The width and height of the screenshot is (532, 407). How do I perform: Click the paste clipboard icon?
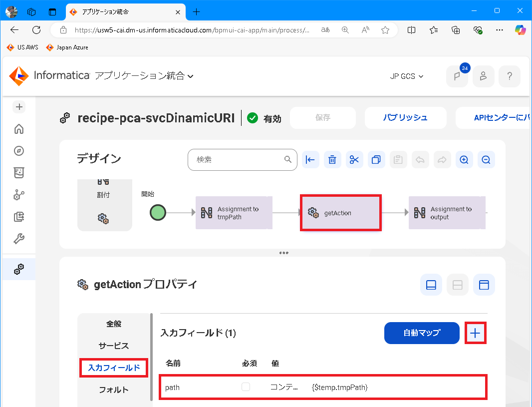tap(398, 159)
